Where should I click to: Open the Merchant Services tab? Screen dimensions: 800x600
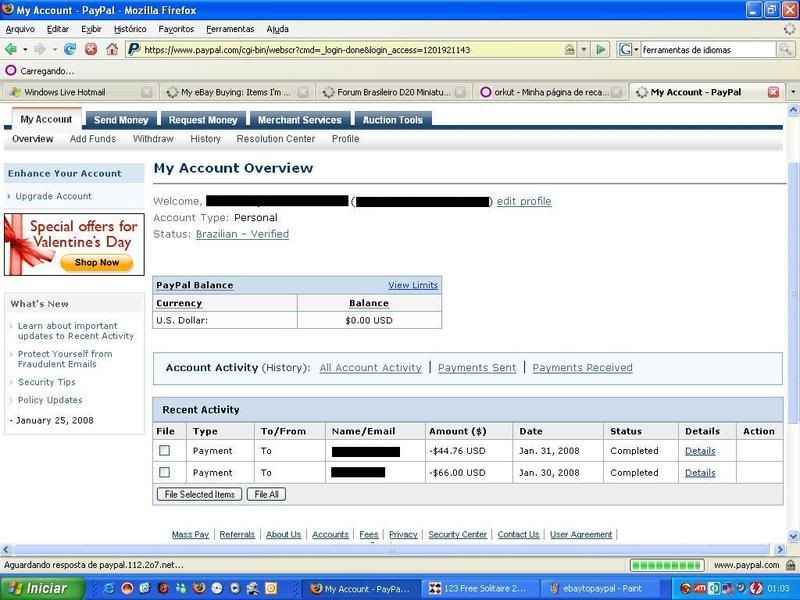coord(299,120)
